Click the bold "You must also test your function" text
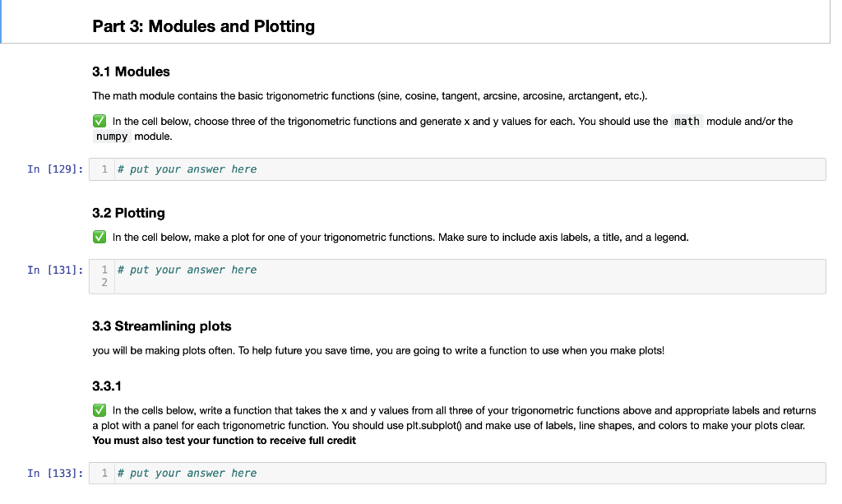 (x=224, y=441)
